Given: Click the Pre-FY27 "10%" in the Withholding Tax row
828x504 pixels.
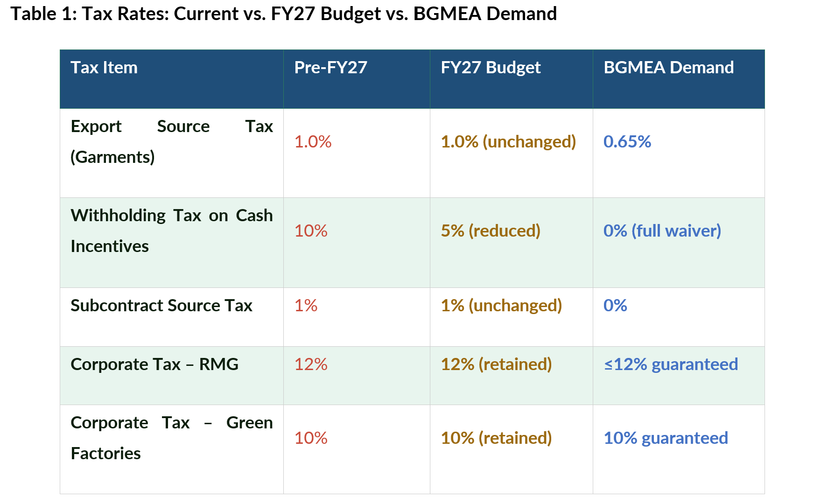Looking at the screenshot, I should (x=311, y=231).
